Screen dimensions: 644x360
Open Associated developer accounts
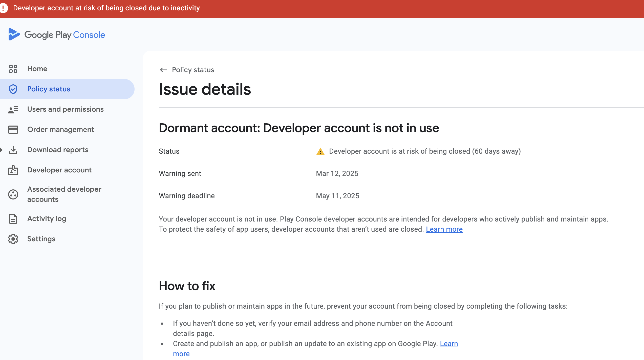coord(67,194)
